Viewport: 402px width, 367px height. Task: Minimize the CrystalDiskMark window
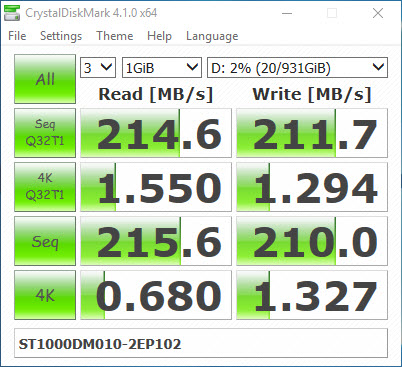point(287,13)
